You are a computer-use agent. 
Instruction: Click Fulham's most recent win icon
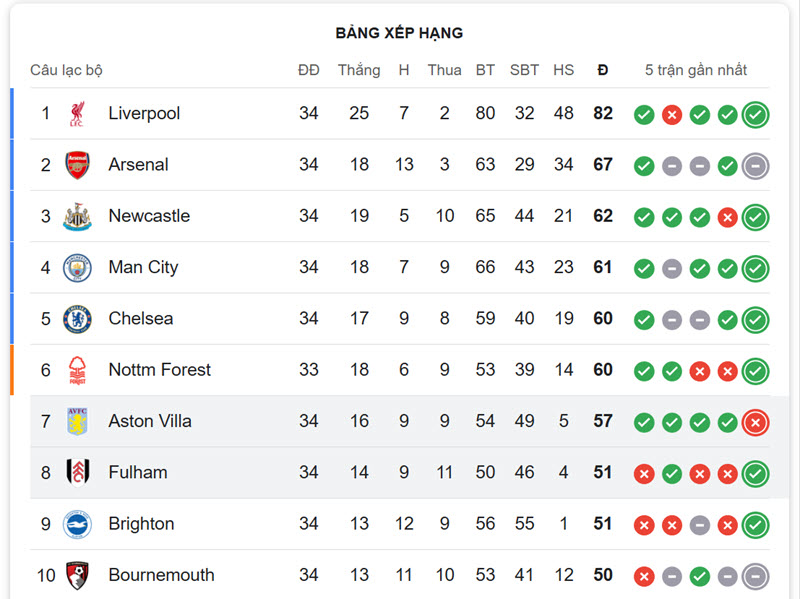[x=755, y=474]
